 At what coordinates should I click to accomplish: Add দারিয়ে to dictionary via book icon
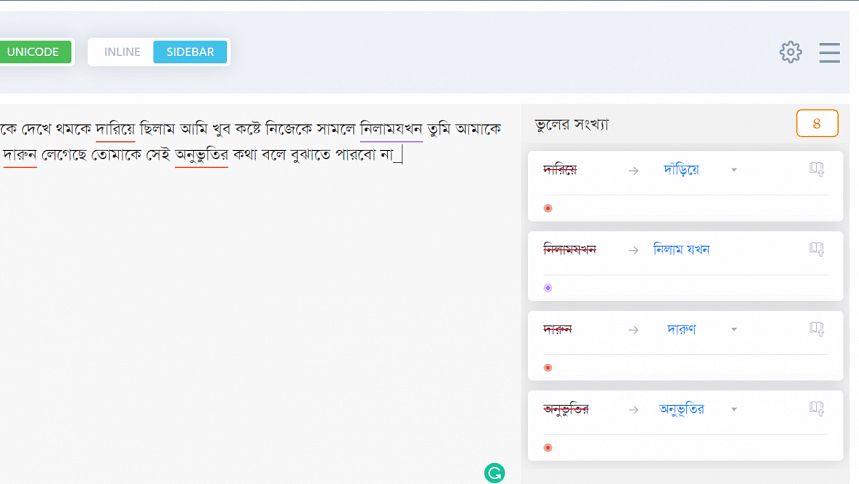tap(816, 169)
